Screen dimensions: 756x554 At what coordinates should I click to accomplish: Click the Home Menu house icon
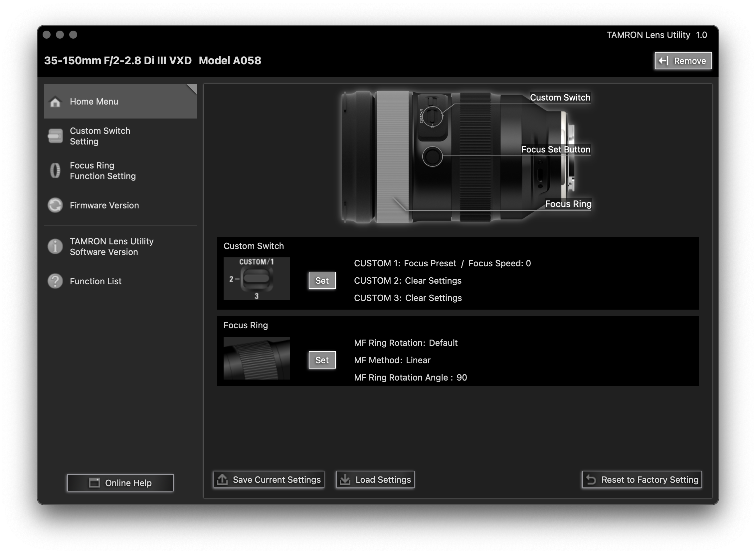point(55,102)
